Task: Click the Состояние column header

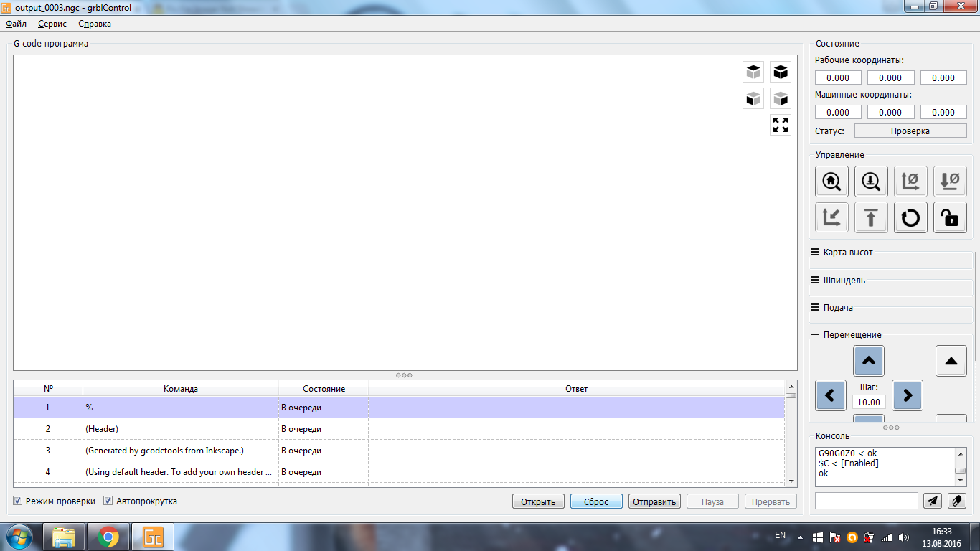Action: [x=324, y=389]
